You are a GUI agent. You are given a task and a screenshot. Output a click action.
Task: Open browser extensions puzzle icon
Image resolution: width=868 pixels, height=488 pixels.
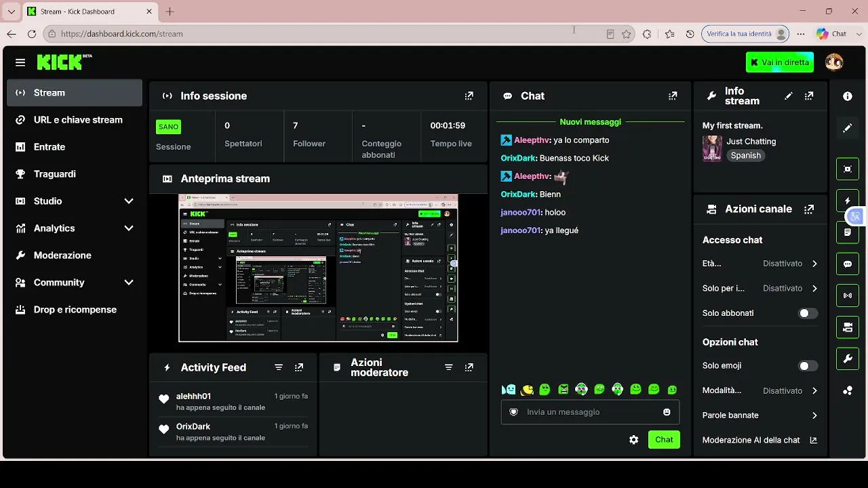647,34
